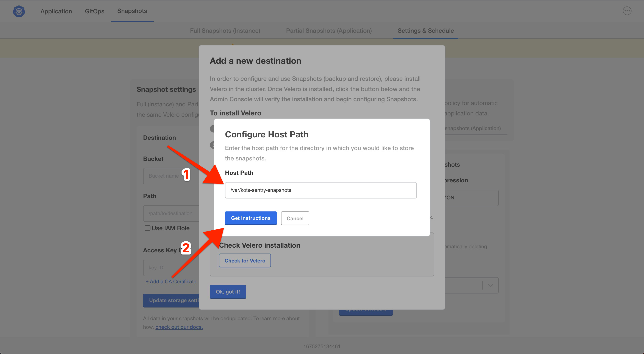Open the check out our docs link
Image resolution: width=644 pixels, height=354 pixels.
pyautogui.click(x=179, y=327)
